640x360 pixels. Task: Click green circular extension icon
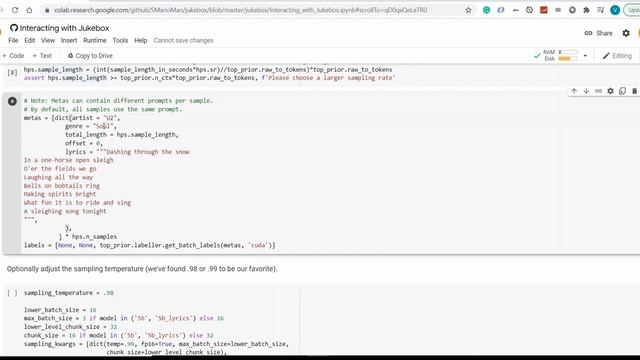click(x=486, y=10)
